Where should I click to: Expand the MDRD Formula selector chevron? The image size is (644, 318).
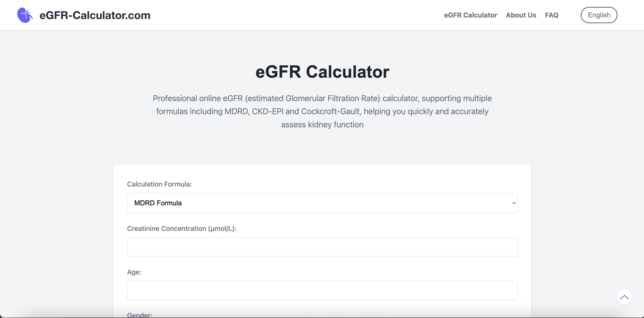tap(513, 203)
